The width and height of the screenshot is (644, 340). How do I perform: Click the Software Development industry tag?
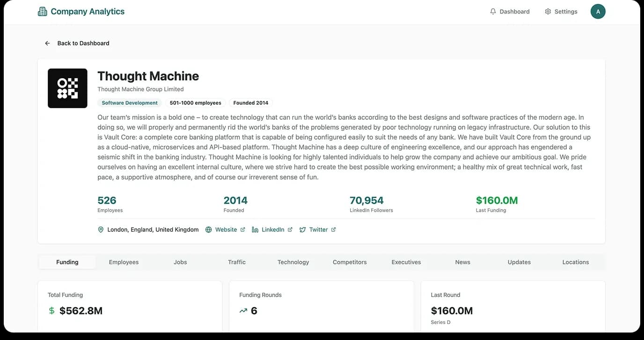coord(130,103)
